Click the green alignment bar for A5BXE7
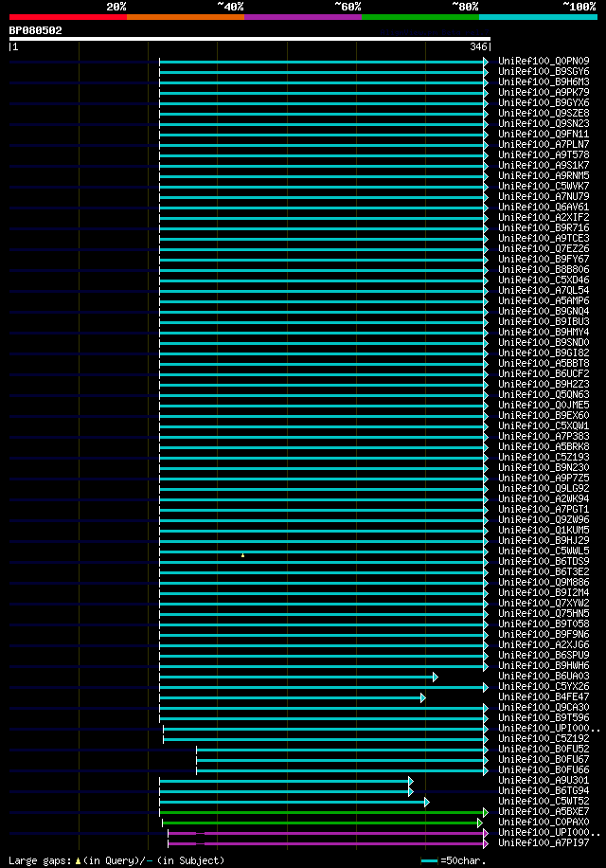The height and width of the screenshot is (868, 606). [324, 813]
